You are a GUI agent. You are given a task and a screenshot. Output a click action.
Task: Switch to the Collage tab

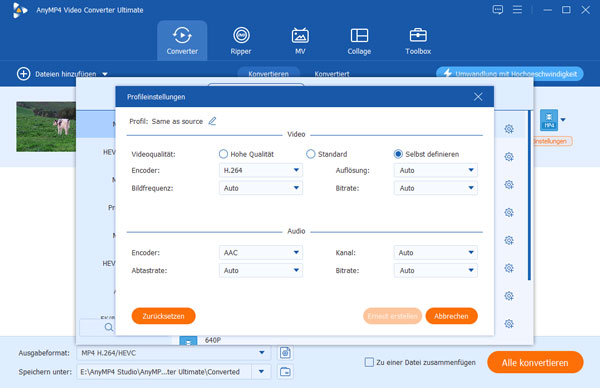359,41
